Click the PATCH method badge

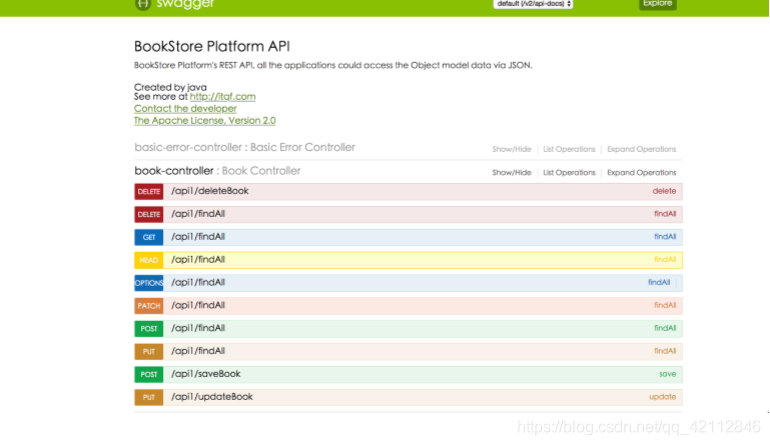point(149,306)
